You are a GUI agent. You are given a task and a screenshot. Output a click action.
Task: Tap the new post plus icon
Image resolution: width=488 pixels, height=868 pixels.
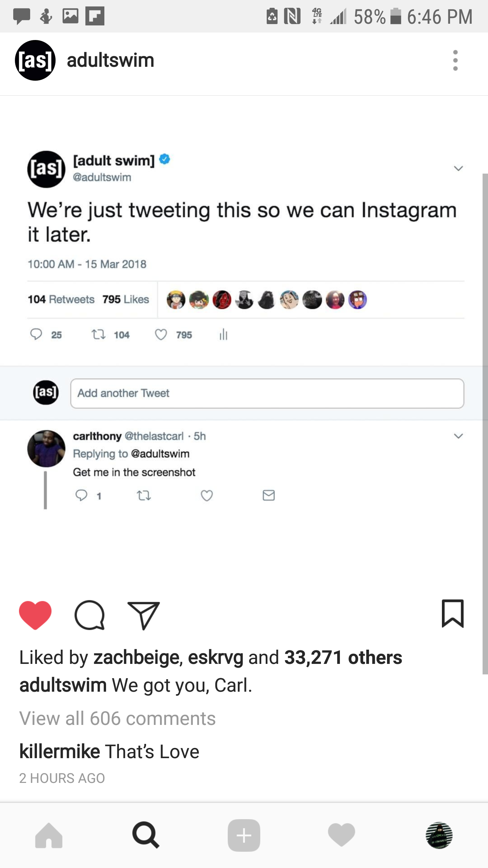244,835
